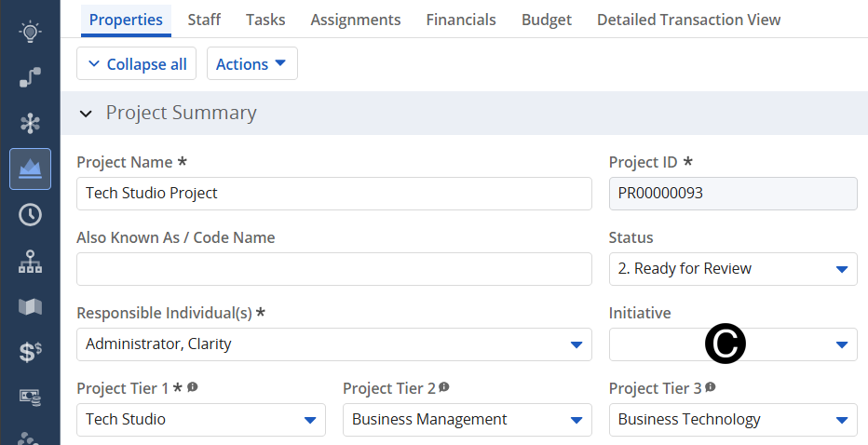Click the Also Known As input field

coord(333,269)
